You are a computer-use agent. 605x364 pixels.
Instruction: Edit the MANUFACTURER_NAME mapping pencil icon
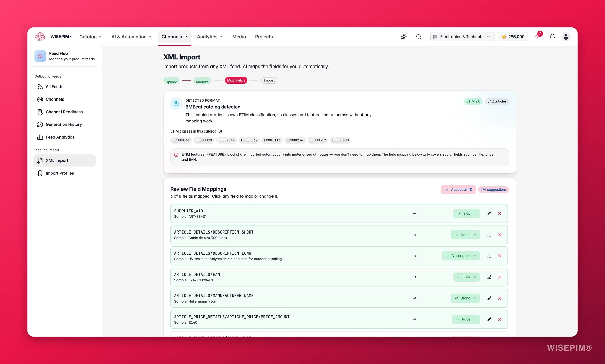pos(489,298)
